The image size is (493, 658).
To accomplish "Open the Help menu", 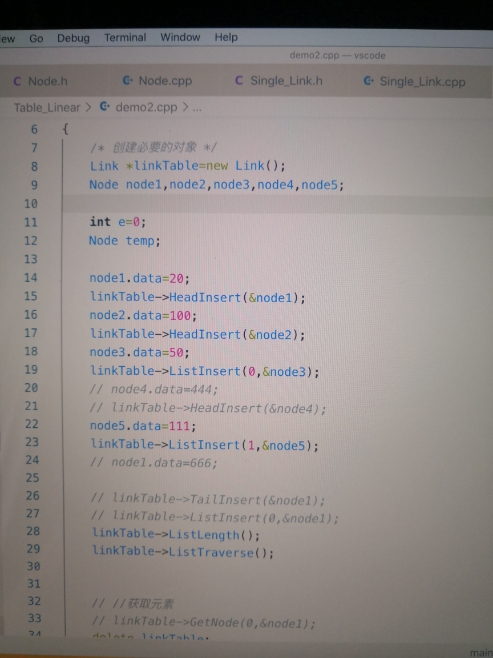I will coord(226,37).
